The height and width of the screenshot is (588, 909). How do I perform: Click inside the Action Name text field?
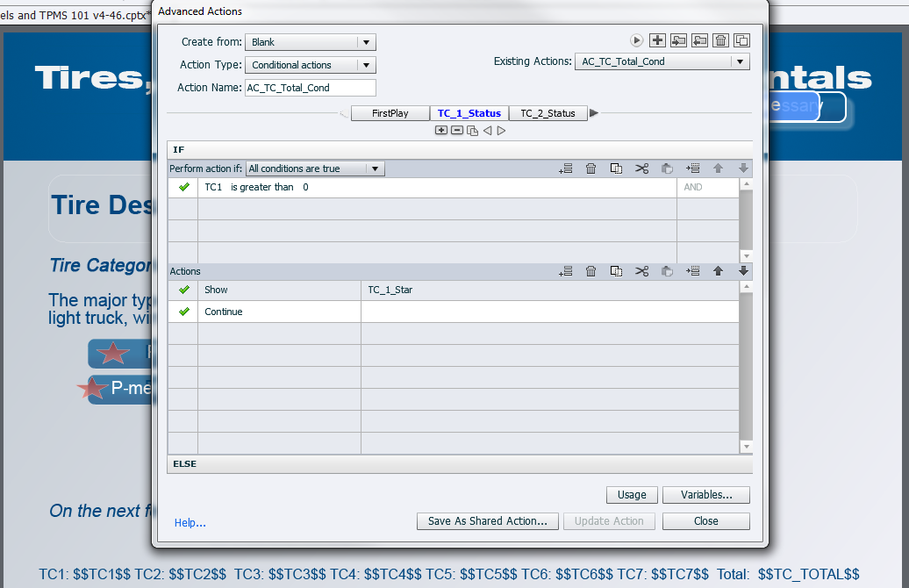pyautogui.click(x=310, y=88)
